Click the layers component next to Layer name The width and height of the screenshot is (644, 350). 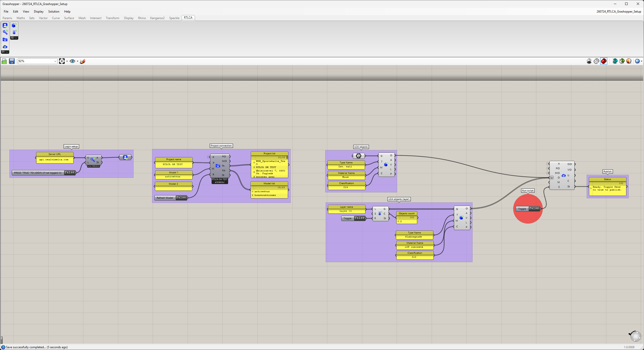click(380, 214)
